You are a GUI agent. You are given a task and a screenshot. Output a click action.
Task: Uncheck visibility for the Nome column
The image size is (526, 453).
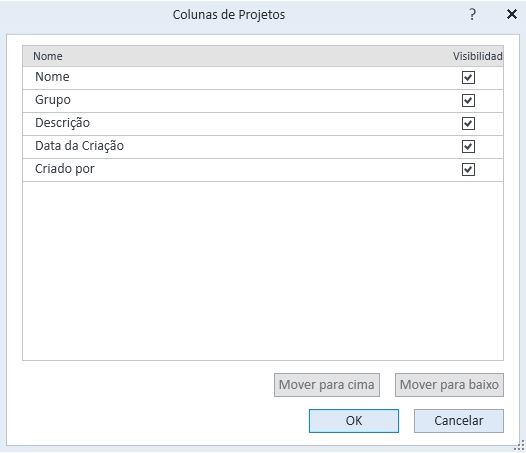pyautogui.click(x=468, y=78)
